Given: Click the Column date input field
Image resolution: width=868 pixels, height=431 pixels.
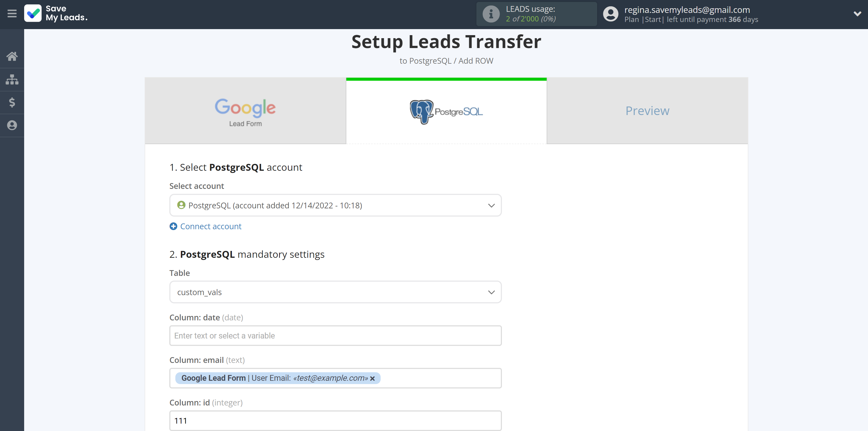Looking at the screenshot, I should (336, 335).
